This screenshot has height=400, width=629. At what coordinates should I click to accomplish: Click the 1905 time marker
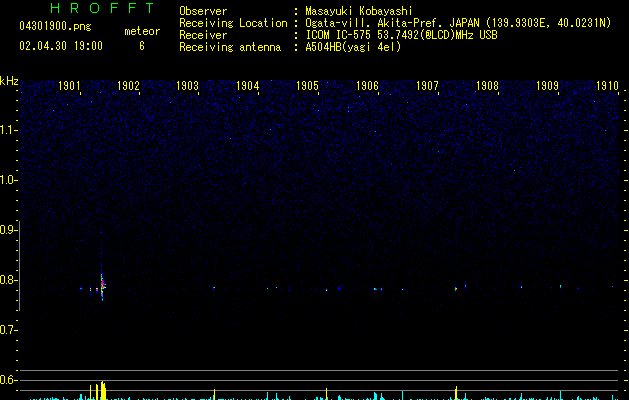click(307, 85)
